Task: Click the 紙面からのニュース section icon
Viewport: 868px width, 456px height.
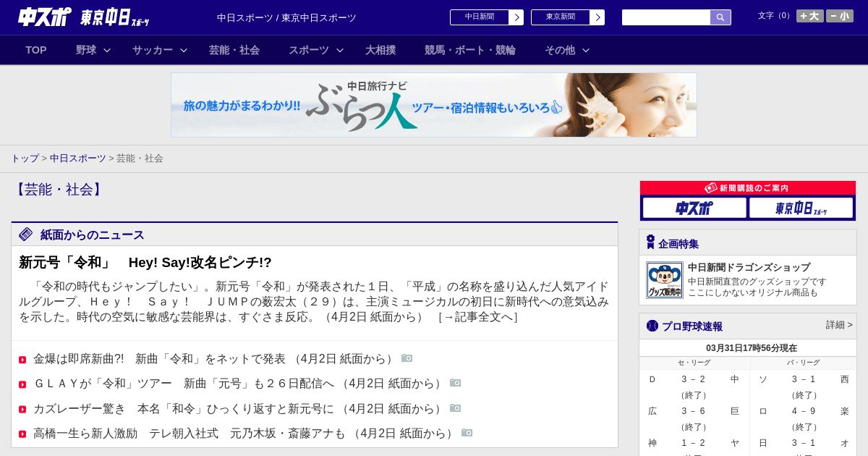Action: (26, 235)
